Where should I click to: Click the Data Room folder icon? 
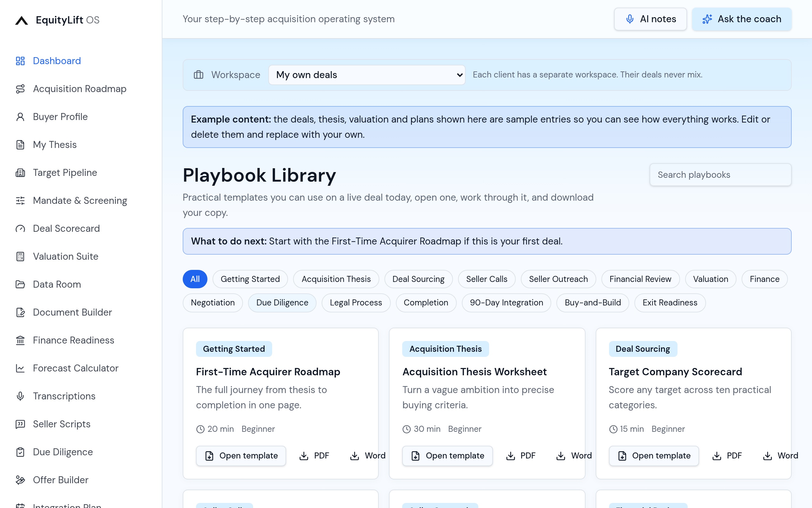(21, 284)
